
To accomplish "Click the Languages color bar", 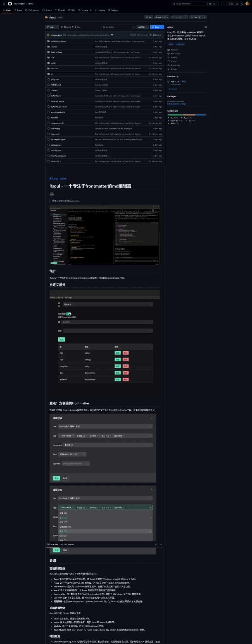I will point(187,115).
